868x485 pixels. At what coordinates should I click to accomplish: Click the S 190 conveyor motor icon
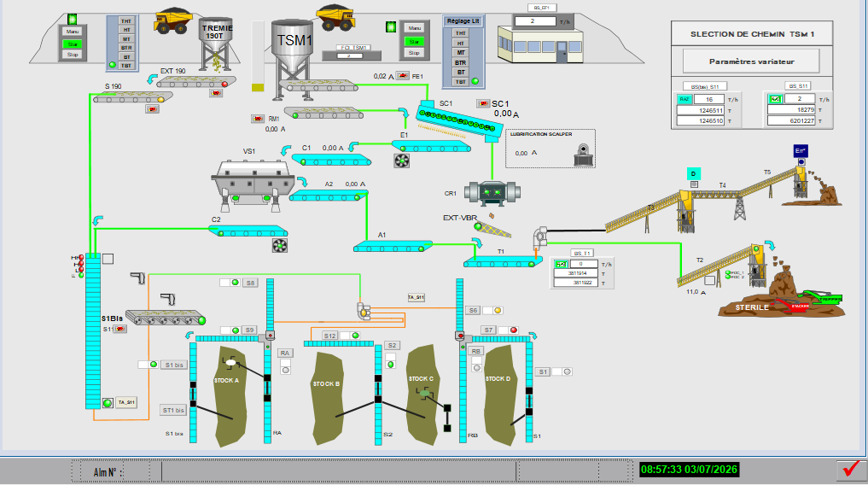[x=152, y=109]
